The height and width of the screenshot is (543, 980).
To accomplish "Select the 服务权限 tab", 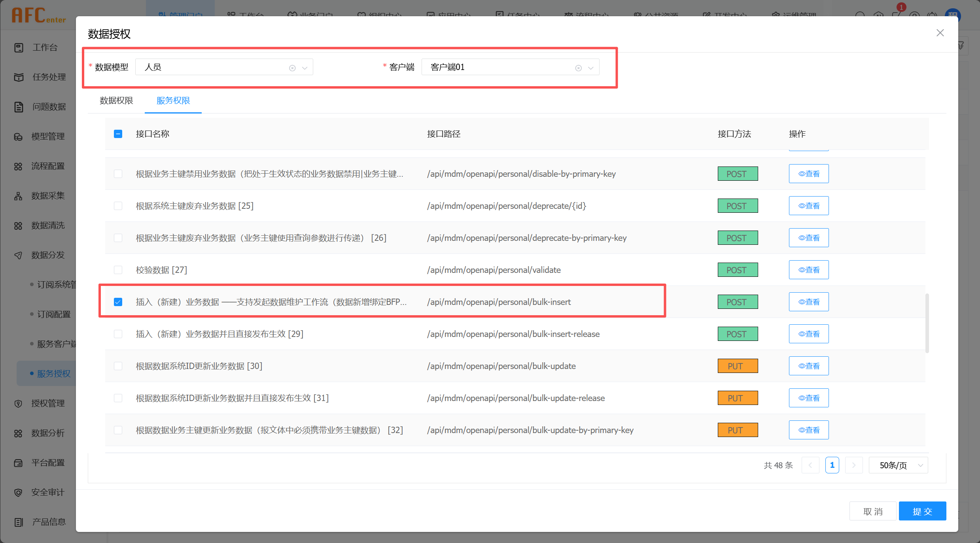I will [173, 100].
